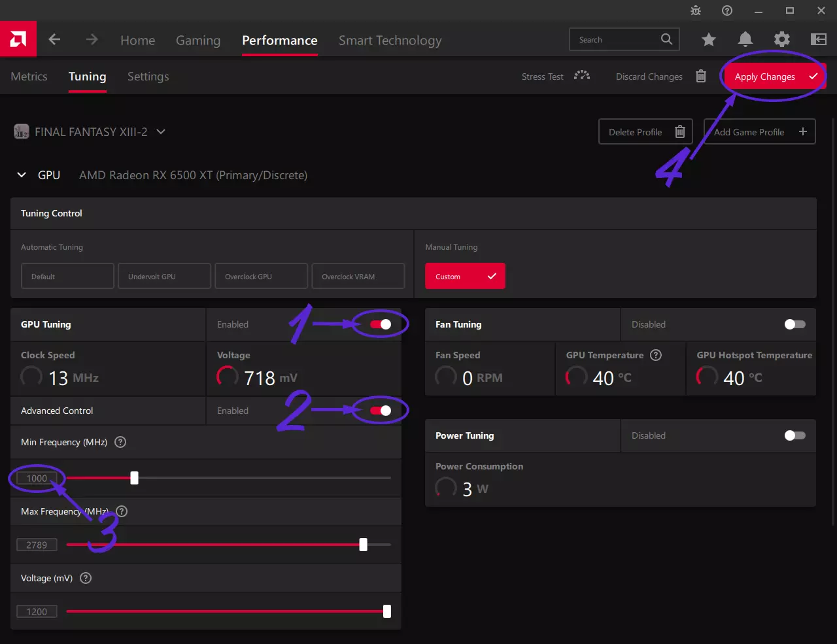The width and height of the screenshot is (837, 644).
Task: Disable the Advanced Control toggle
Action: coord(381,411)
